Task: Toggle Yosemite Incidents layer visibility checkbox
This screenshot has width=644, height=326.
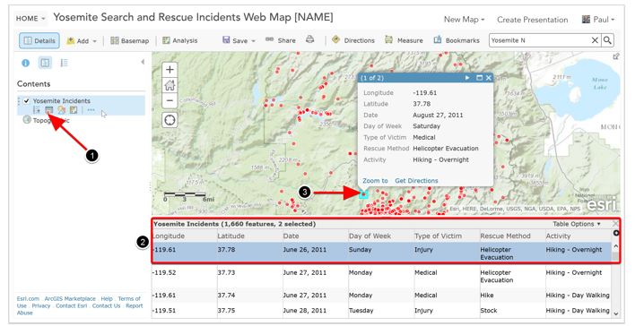Action: pos(27,101)
